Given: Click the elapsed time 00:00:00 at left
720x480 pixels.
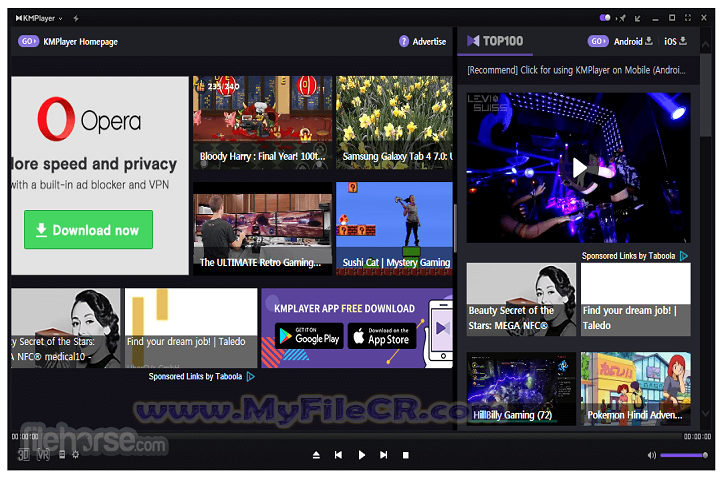Looking at the screenshot, I should click(x=25, y=437).
